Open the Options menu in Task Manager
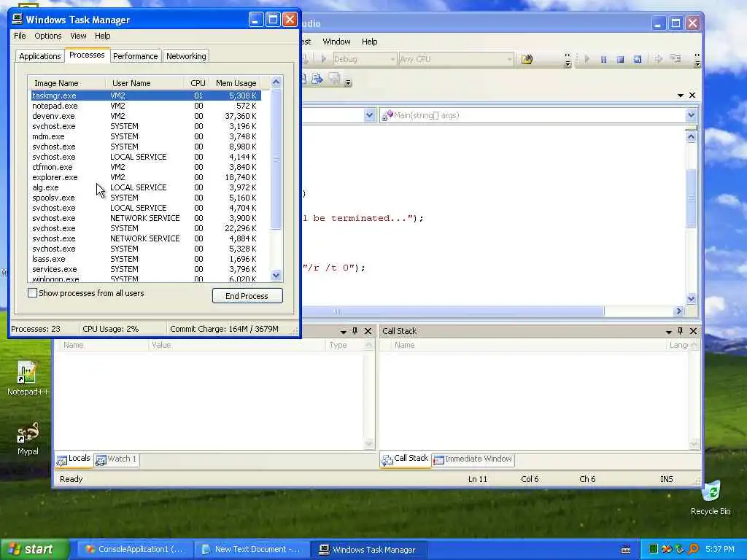 pyautogui.click(x=47, y=36)
